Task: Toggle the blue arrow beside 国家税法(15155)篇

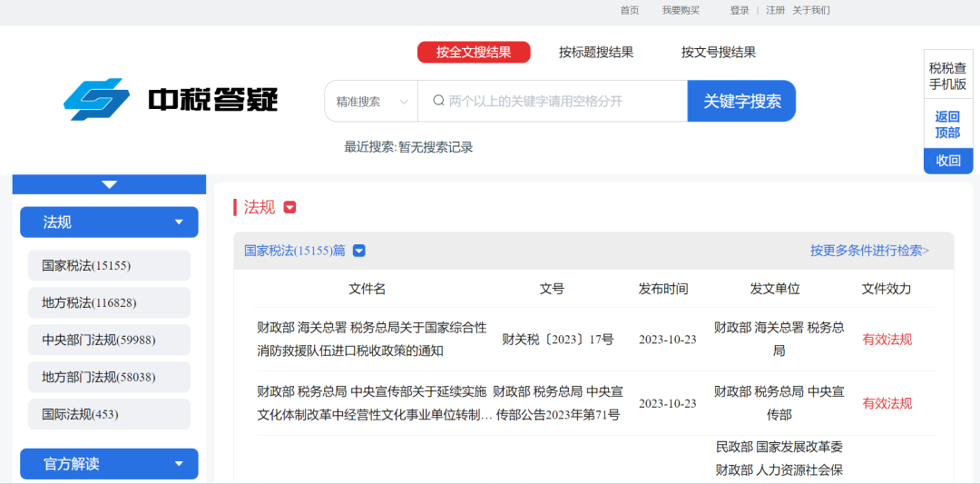Action: [358, 251]
